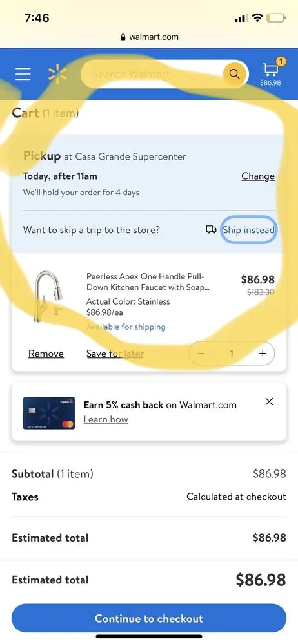Switch to Ship instead option

(248, 230)
